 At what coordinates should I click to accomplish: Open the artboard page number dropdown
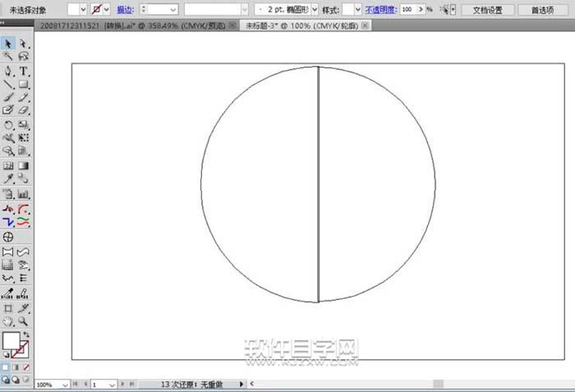113,385
